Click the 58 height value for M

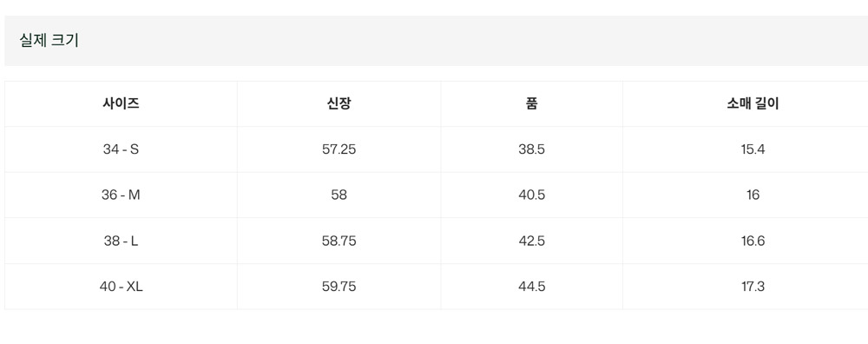339,195
